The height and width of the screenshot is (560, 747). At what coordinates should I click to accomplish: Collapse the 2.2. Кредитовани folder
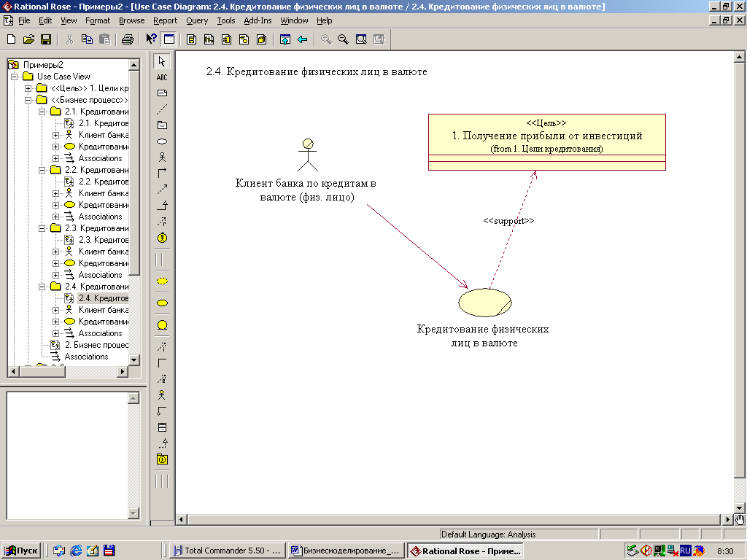pos(42,170)
